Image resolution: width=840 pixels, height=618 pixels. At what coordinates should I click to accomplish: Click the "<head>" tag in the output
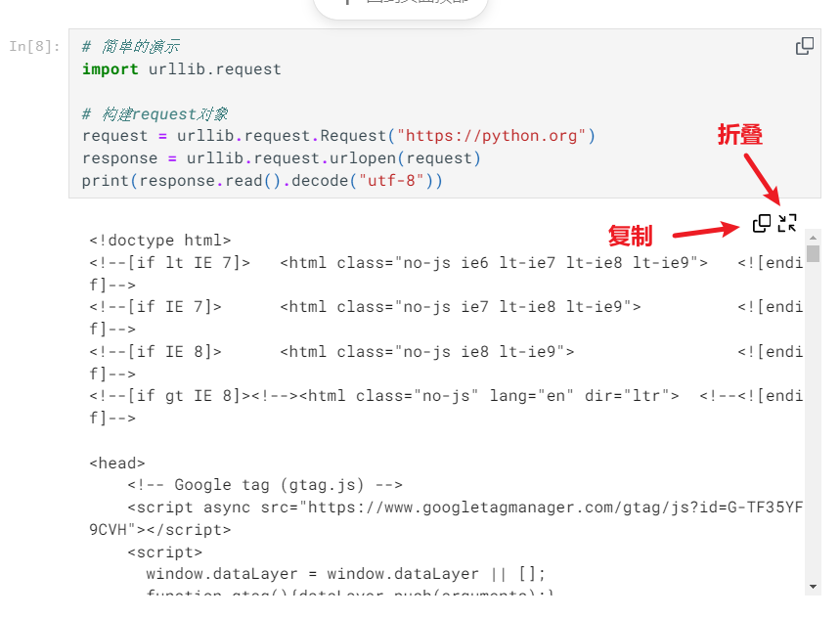click(x=117, y=463)
